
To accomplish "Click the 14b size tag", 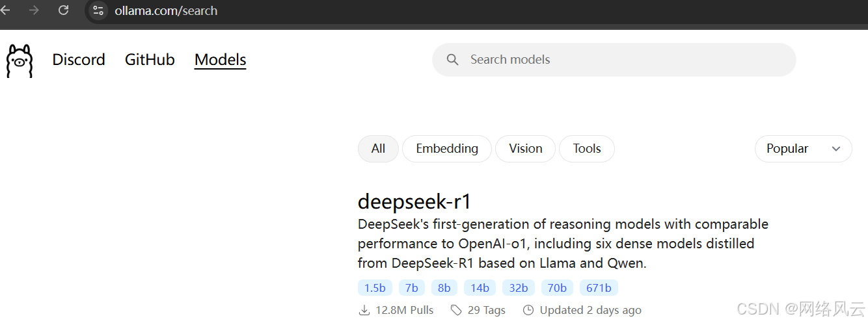I will pos(480,288).
